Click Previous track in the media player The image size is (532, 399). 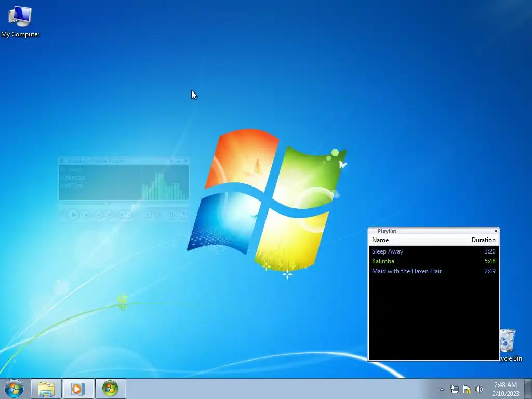tap(99, 215)
